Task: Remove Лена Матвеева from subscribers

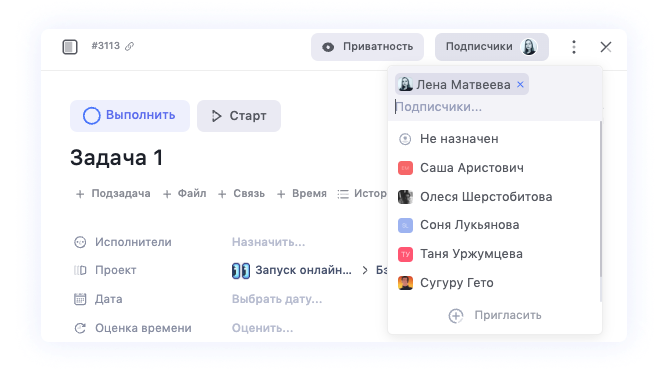Action: pos(520,84)
